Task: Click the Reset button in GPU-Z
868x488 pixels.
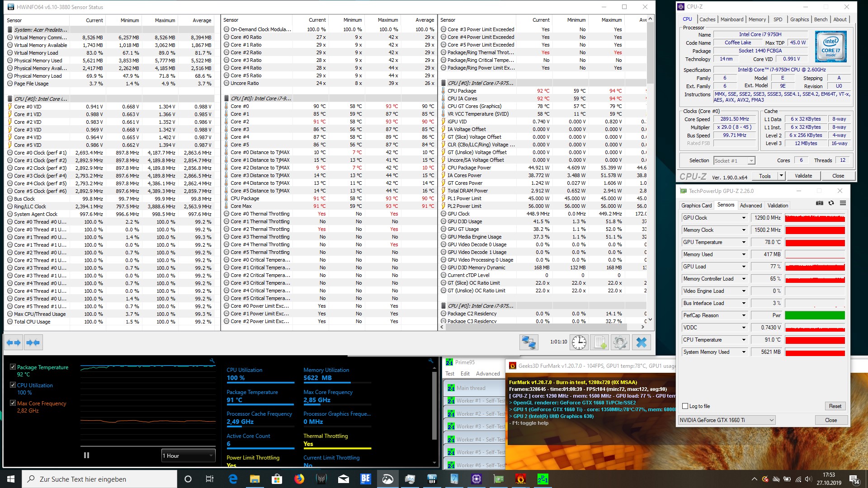Action: (x=835, y=406)
